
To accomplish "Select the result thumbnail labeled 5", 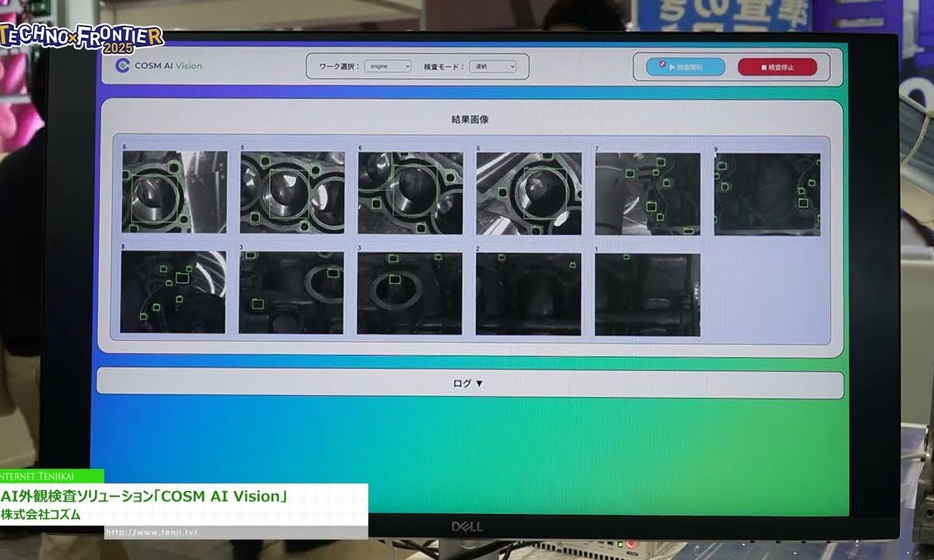I will pyautogui.click(x=293, y=192).
